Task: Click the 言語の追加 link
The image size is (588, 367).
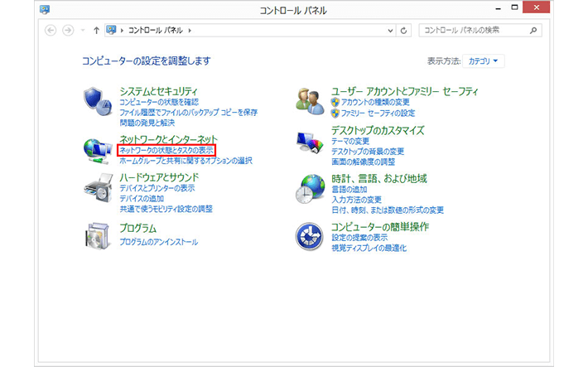Action: [350, 190]
